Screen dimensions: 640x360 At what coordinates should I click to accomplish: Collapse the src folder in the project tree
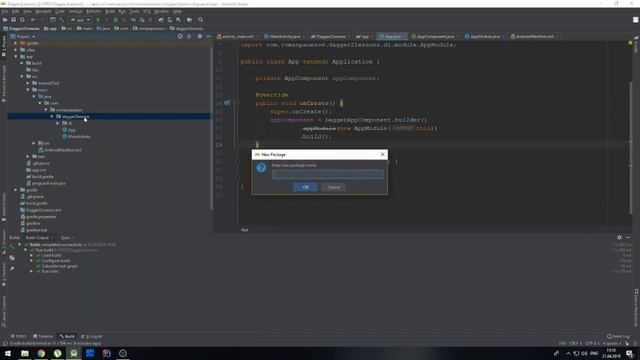[22, 76]
